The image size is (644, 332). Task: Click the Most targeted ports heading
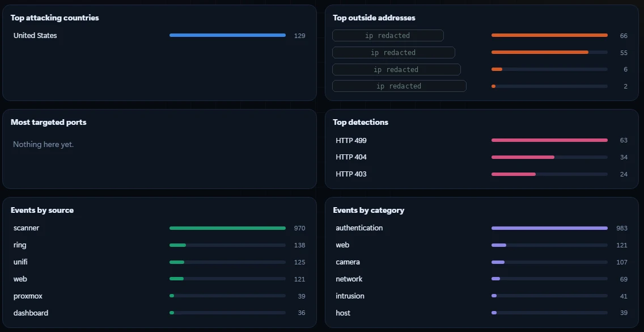pos(48,122)
